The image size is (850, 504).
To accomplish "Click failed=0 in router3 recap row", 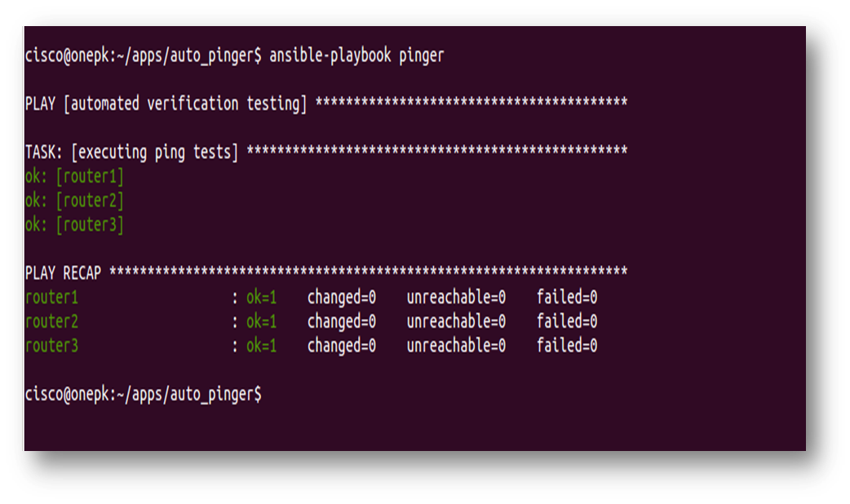I will [x=567, y=346].
